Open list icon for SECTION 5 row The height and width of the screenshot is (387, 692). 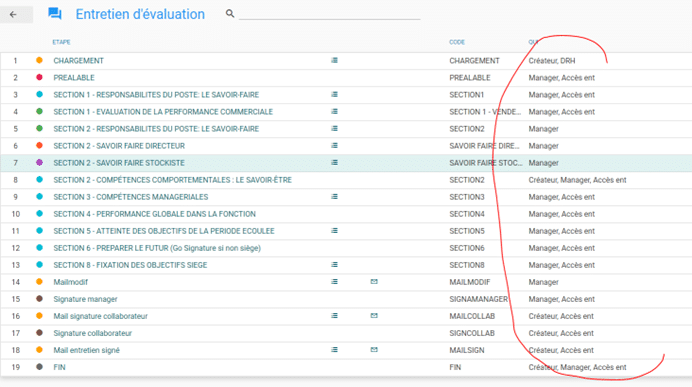tap(335, 231)
